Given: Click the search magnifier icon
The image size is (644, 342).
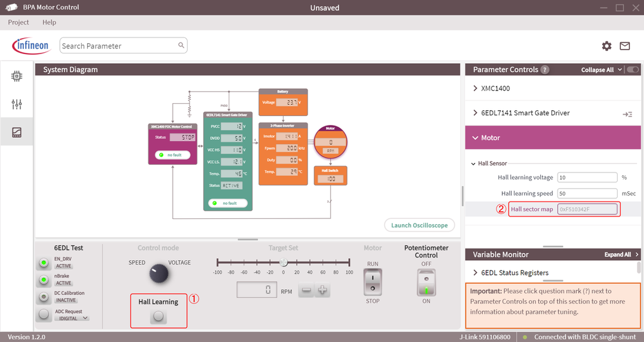Looking at the screenshot, I should pyautogui.click(x=181, y=45).
